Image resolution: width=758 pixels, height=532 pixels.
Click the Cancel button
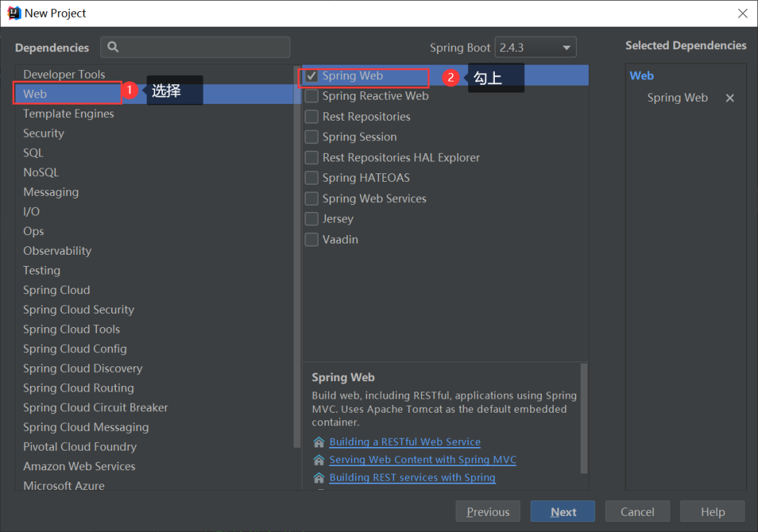click(637, 512)
